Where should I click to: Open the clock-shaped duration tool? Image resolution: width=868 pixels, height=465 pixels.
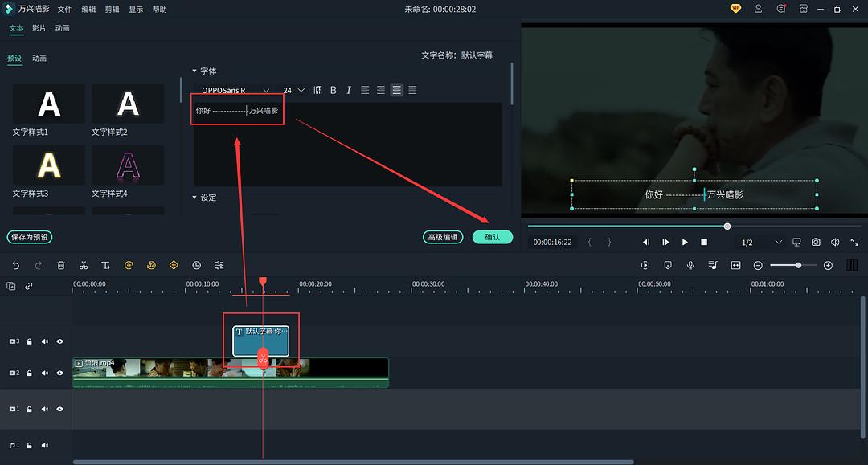point(197,265)
